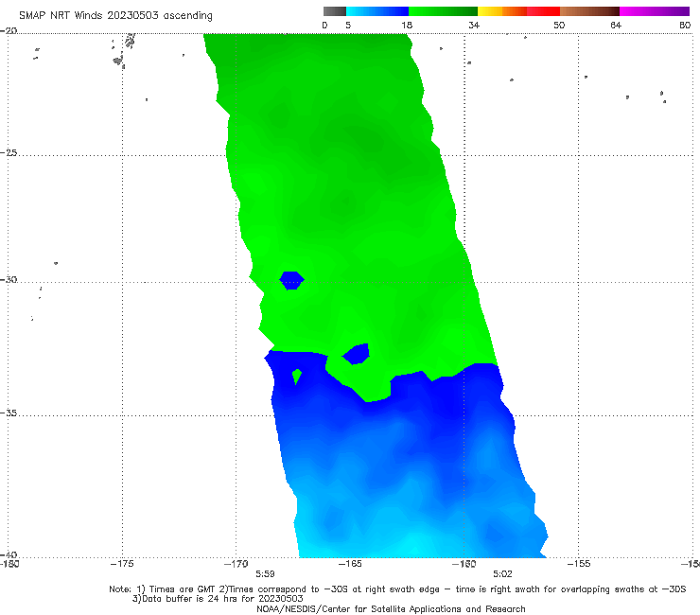This screenshot has width=700, height=615.
Task: Pick the brown segment of the color bar
Action: click(x=589, y=11)
